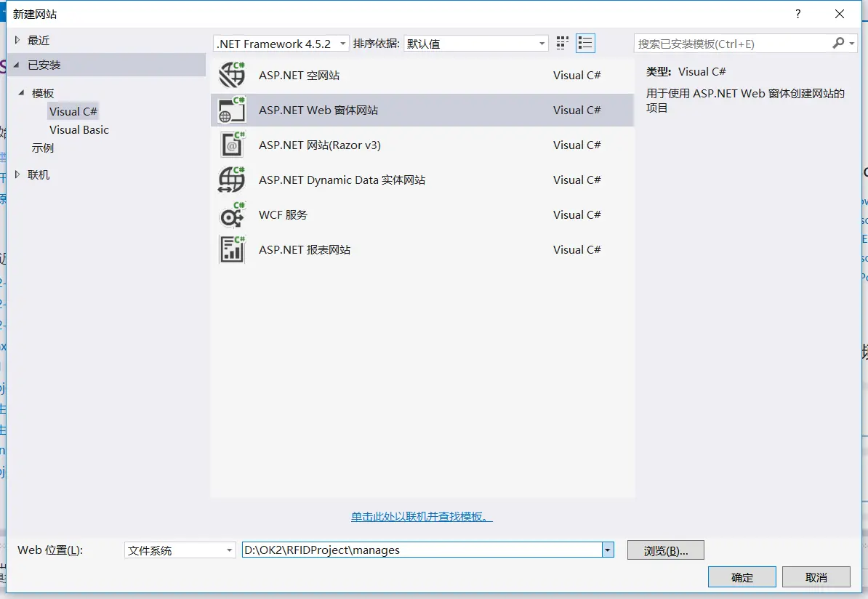The height and width of the screenshot is (599, 868).
Task: Click the 最近 category label
Action: pos(39,40)
